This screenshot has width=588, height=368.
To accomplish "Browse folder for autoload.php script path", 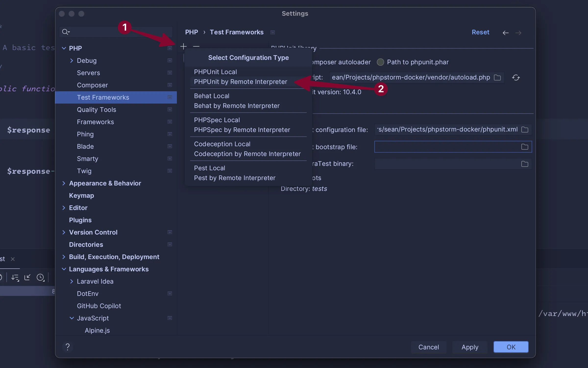I will 497,78.
